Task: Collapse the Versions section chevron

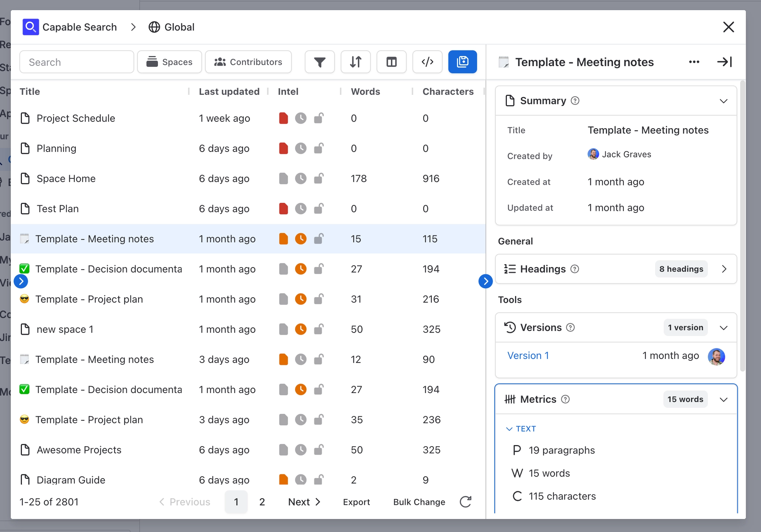Action: point(723,328)
